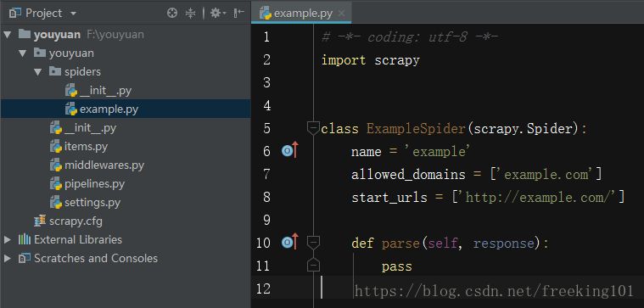Click the override marker beside def parse
The height and width of the screenshot is (308, 644).
[x=290, y=243]
